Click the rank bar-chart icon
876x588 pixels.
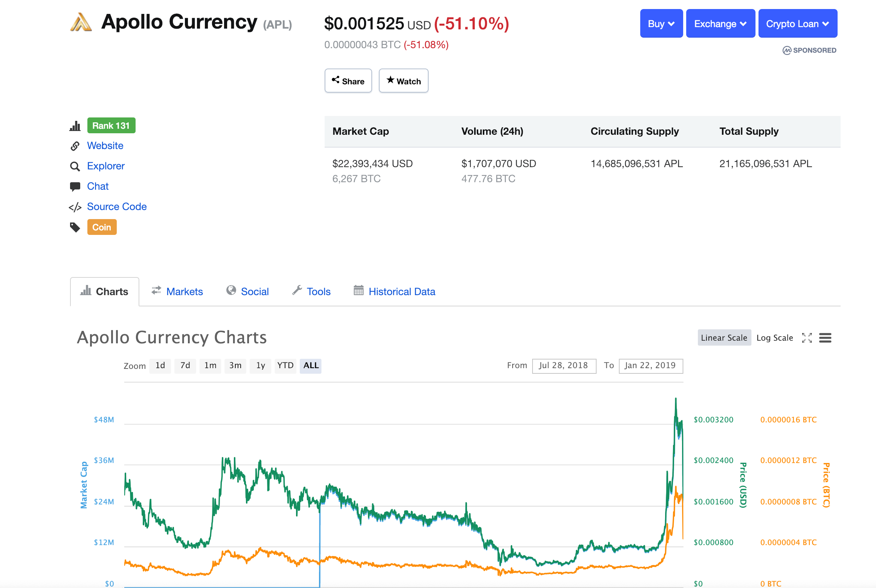pyautogui.click(x=75, y=126)
